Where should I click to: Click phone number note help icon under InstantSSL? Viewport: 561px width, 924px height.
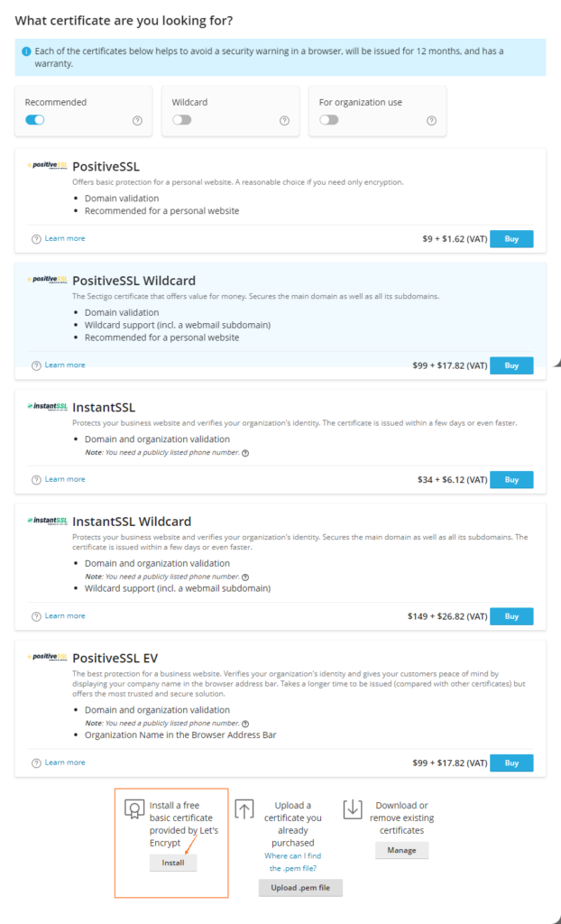245,453
